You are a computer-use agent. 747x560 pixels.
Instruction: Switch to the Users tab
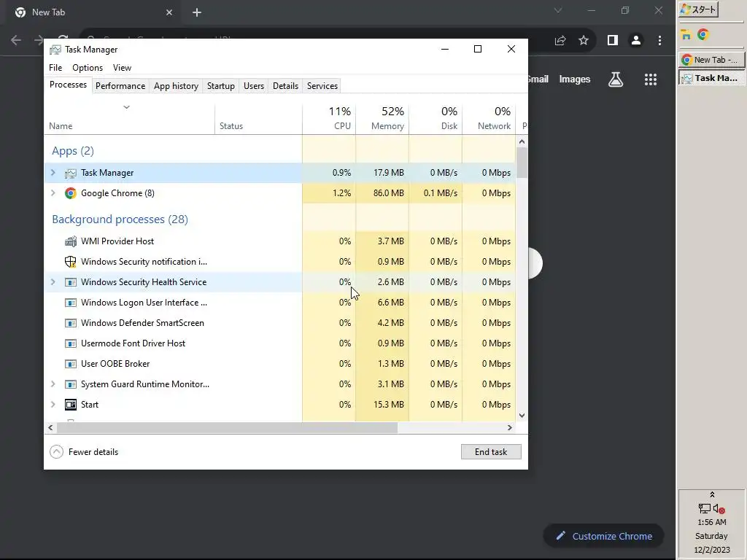coord(253,86)
